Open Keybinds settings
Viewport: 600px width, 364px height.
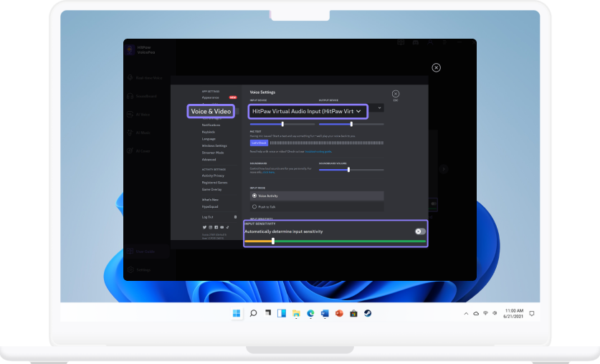click(x=209, y=132)
